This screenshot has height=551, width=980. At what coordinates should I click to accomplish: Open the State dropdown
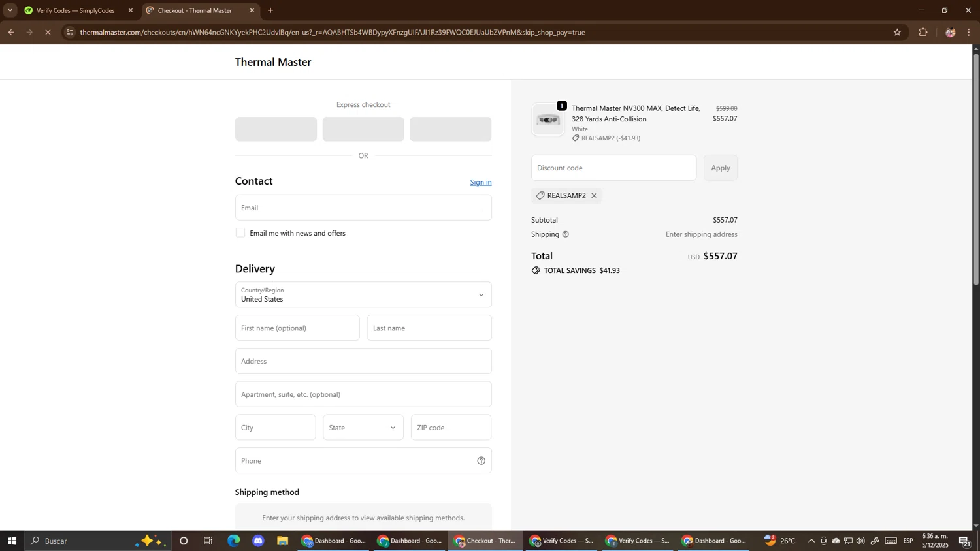[x=363, y=428]
